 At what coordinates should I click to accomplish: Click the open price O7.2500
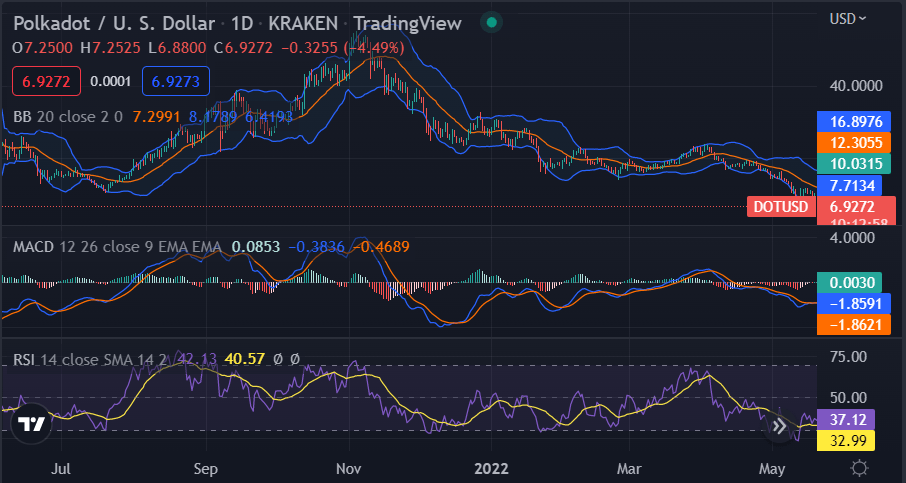42,47
